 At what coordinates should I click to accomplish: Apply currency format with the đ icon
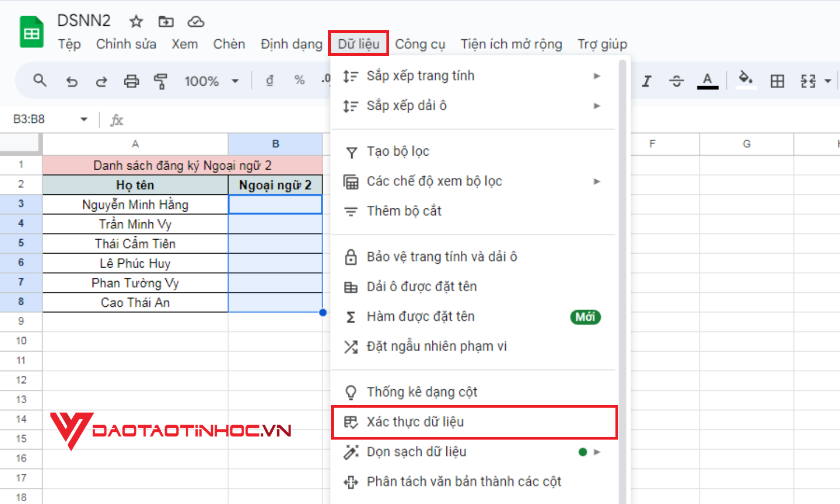point(269,81)
